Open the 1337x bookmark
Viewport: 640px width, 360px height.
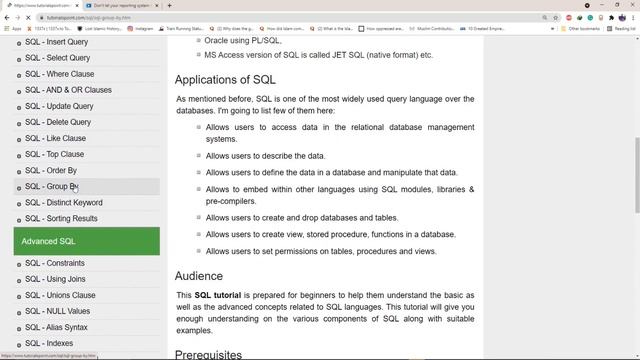click(49, 29)
